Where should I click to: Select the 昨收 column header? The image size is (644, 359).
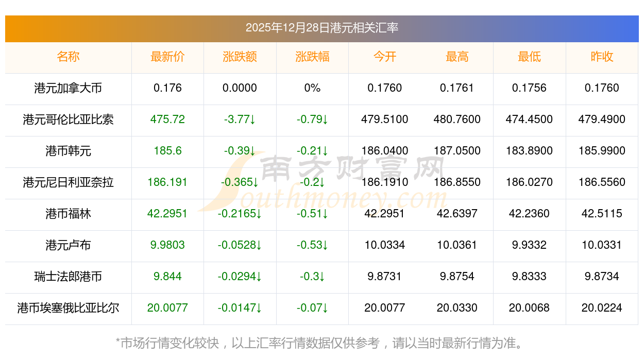[x=602, y=57]
